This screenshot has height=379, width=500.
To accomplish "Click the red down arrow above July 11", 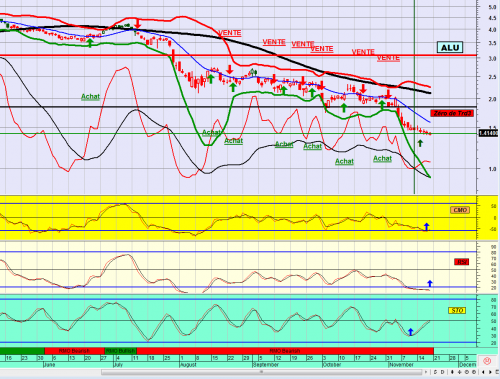I will pyautogui.click(x=138, y=23).
